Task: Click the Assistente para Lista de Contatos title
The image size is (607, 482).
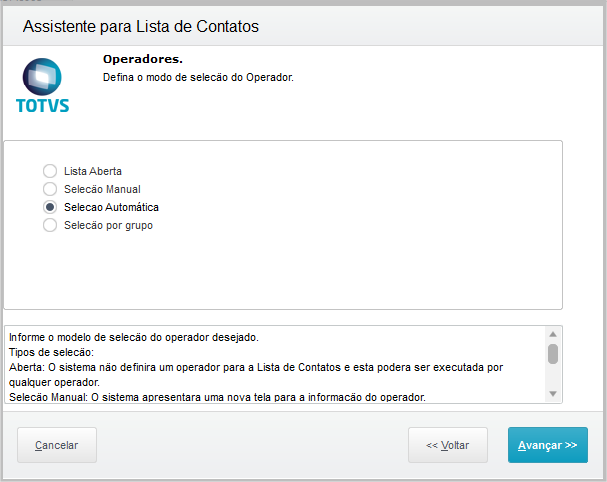Action: coord(141,26)
